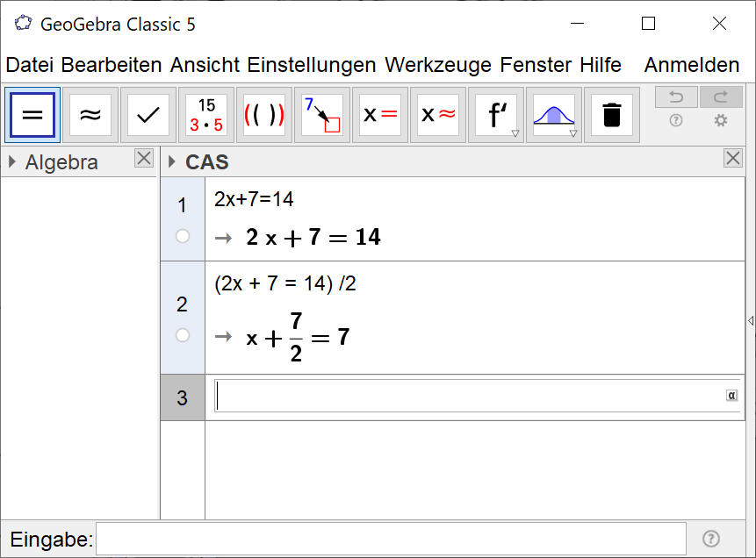Click the Expand parentheses tool
This screenshot has height=558, width=756.
pyautogui.click(x=264, y=115)
